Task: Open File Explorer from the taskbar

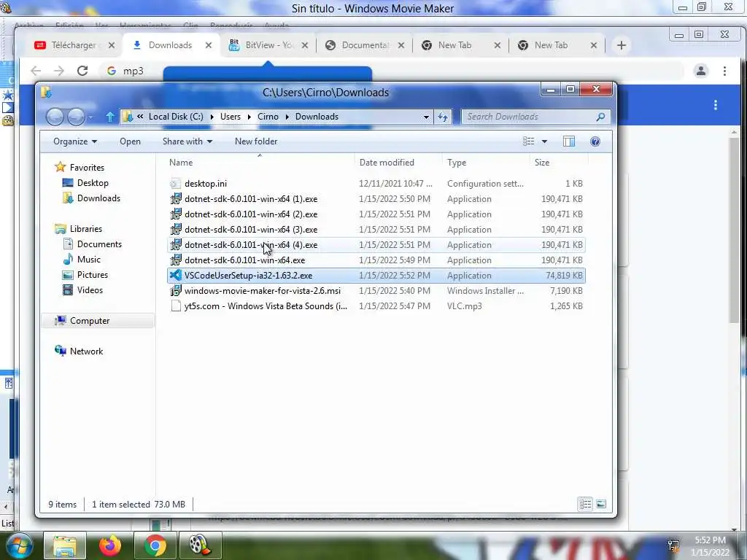Action: 65,545
